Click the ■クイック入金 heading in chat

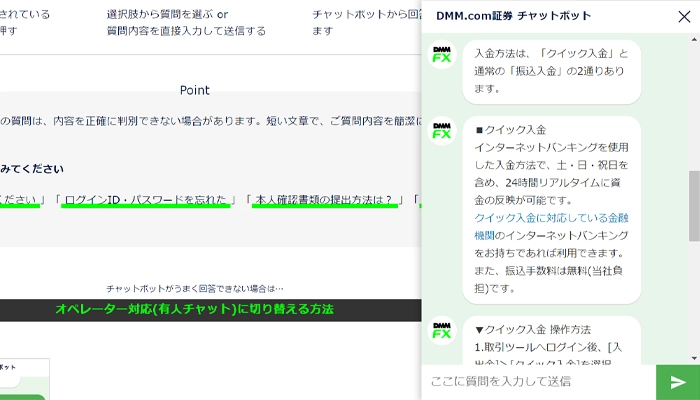pyautogui.click(x=511, y=130)
